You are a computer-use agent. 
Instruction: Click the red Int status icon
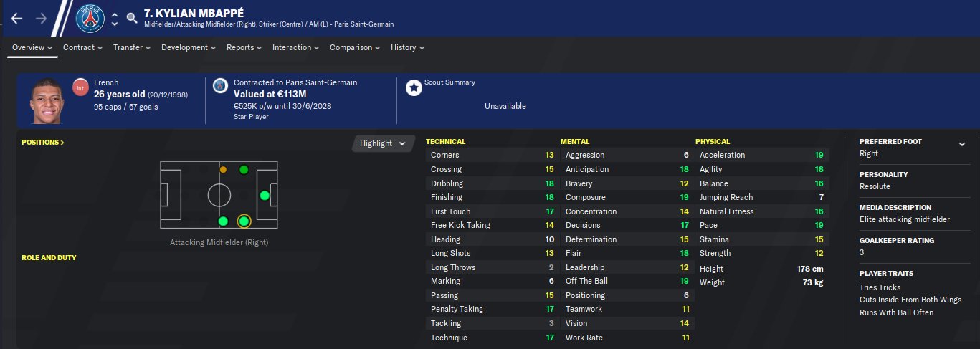80,88
